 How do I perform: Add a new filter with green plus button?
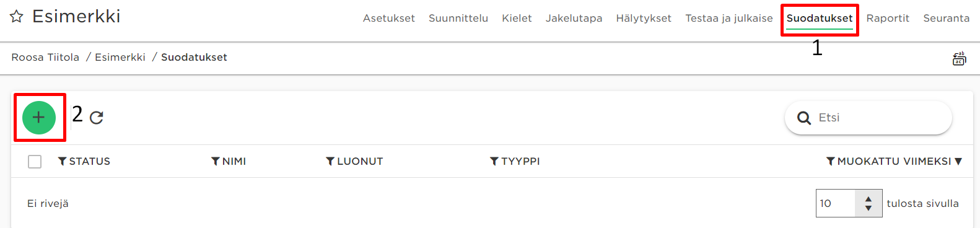[x=39, y=118]
